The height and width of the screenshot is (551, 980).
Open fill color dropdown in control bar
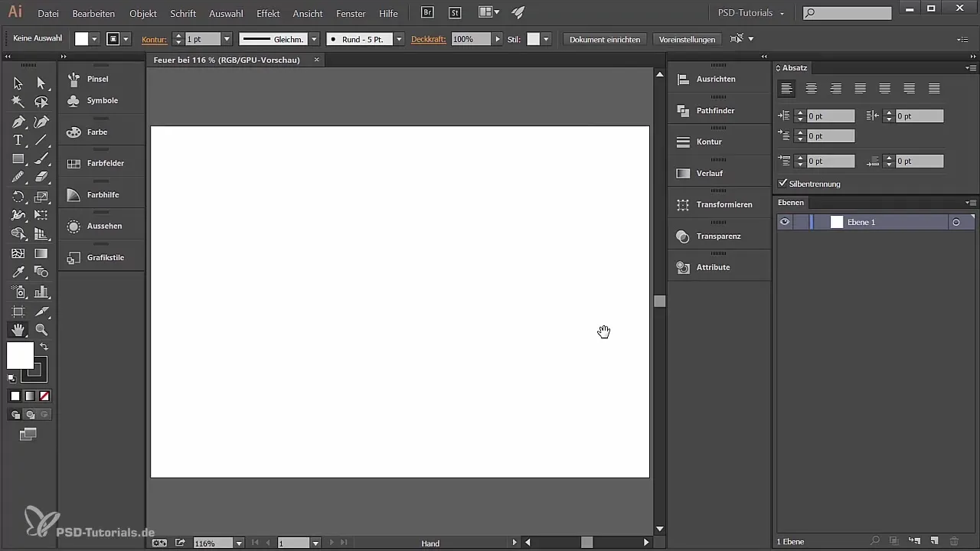(x=95, y=39)
